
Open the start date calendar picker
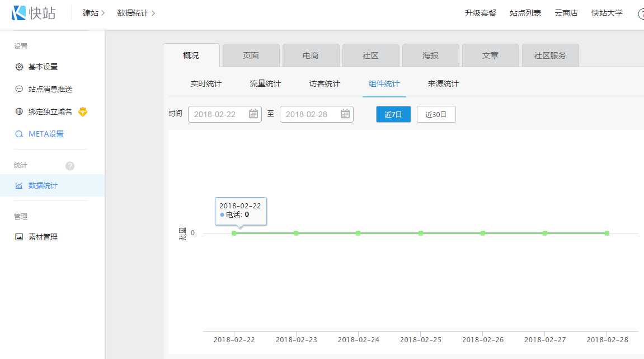[253, 114]
